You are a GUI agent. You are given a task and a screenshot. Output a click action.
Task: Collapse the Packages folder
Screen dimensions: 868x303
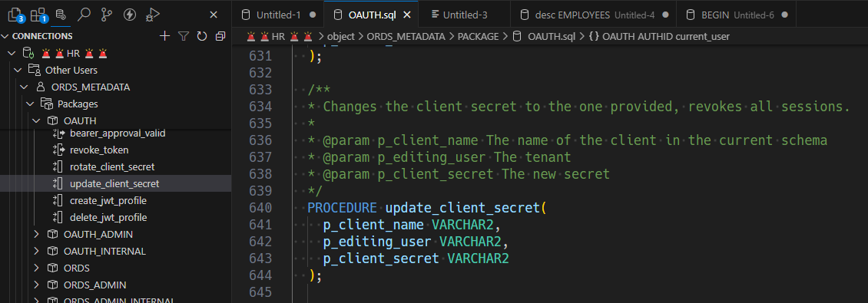point(30,104)
